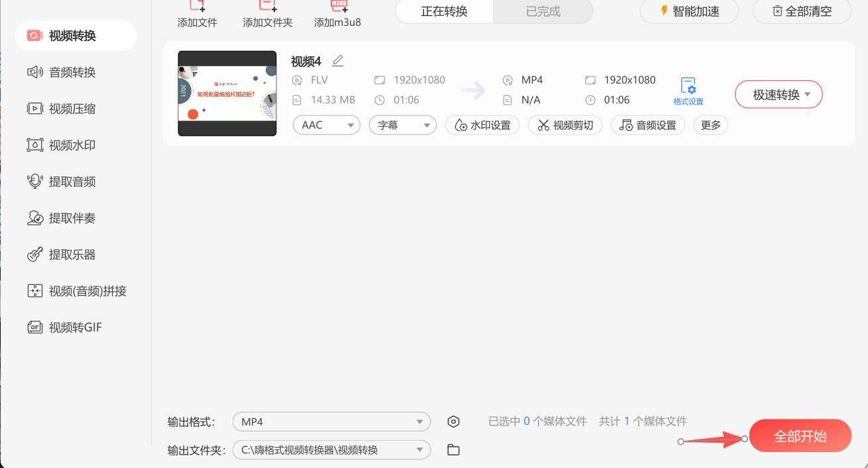Open the AAC audio codec dropdown
Image resolution: width=868 pixels, height=468 pixels.
click(326, 125)
